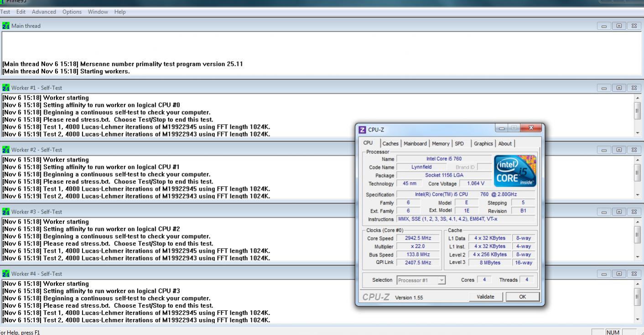644x335 pixels.
Task: Open the Options menu
Action: pos(72,12)
